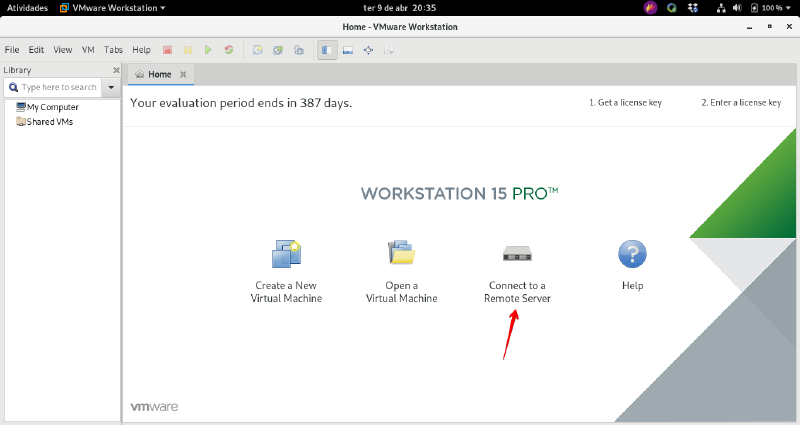Open Help using the blue question mark icon
The height and width of the screenshot is (425, 800).
point(632,254)
